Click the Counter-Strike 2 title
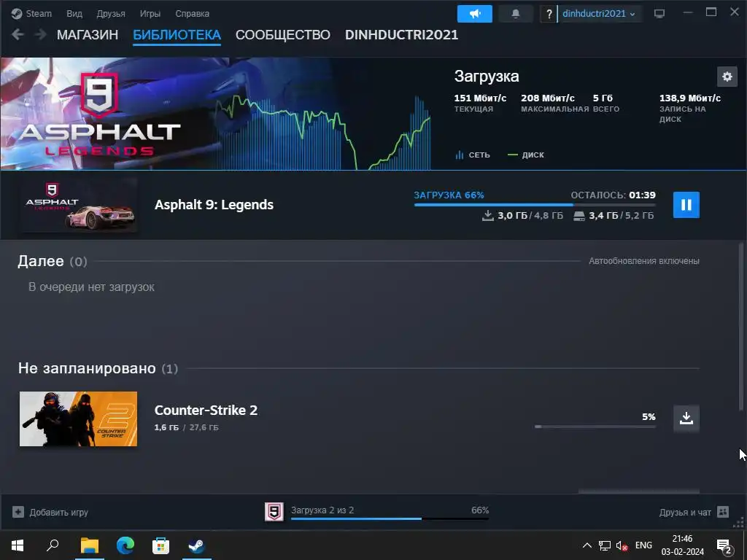747x560 pixels. pyautogui.click(x=206, y=410)
